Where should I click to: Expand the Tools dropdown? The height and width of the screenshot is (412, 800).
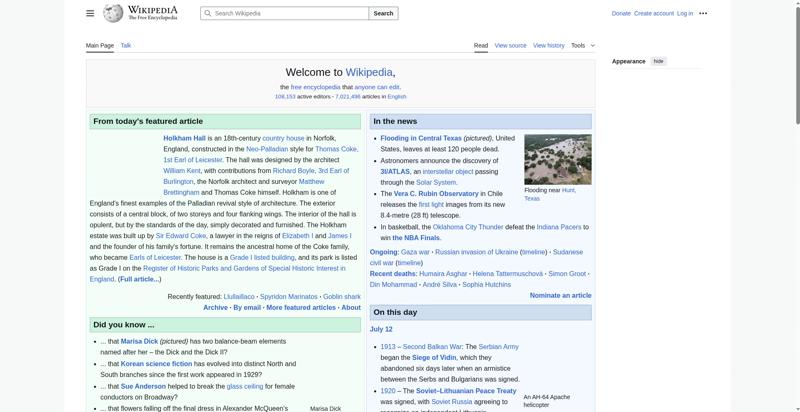click(x=583, y=45)
